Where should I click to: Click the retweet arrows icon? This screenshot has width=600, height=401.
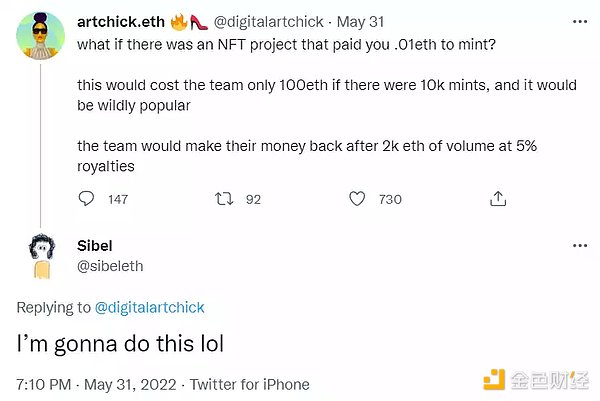(224, 199)
